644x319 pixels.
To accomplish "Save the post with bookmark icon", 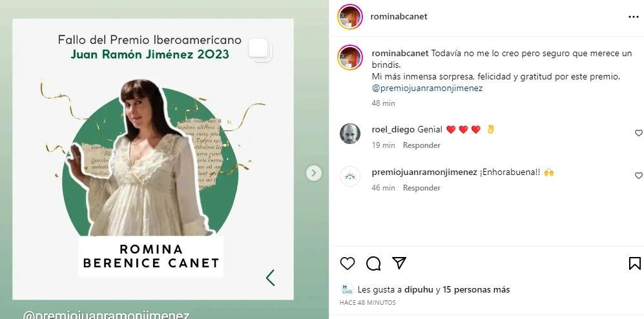I will point(634,263).
